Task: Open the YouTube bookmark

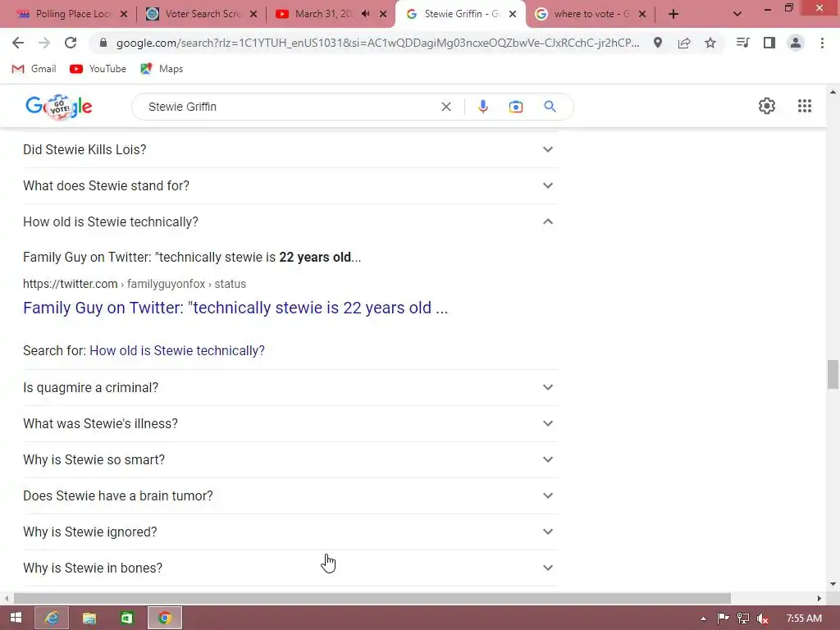Action: [x=98, y=69]
